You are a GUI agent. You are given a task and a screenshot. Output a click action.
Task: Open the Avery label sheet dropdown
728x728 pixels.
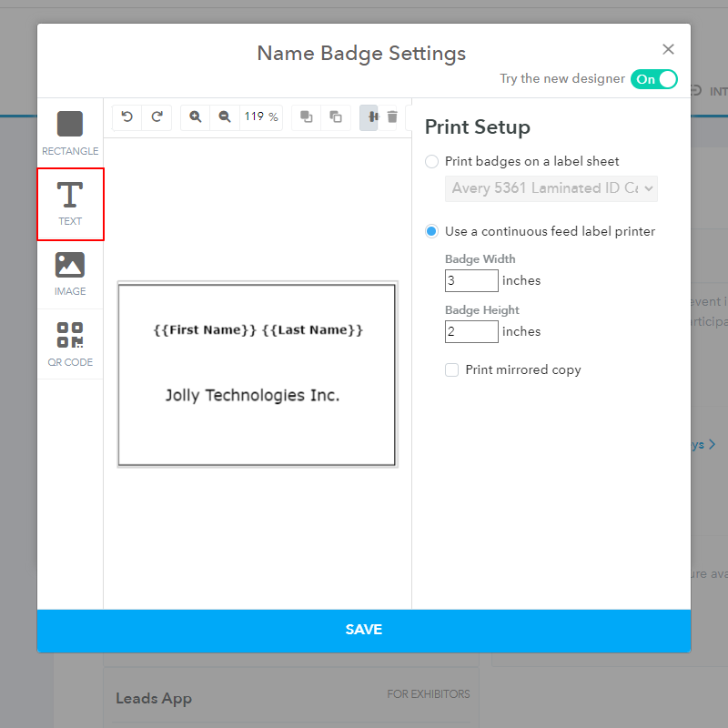[x=551, y=188]
